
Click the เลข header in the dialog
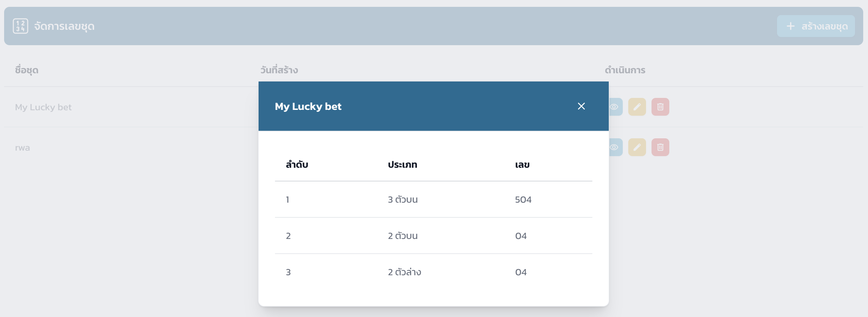[522, 165]
